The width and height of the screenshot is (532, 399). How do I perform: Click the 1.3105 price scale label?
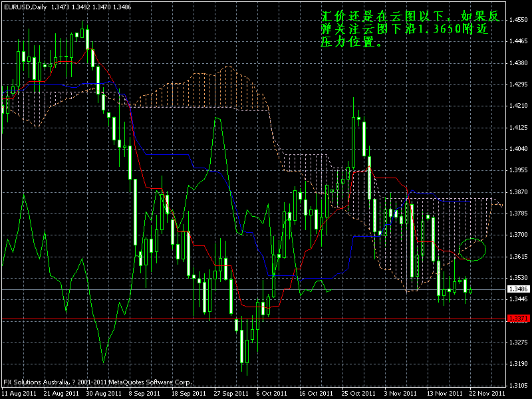click(519, 386)
